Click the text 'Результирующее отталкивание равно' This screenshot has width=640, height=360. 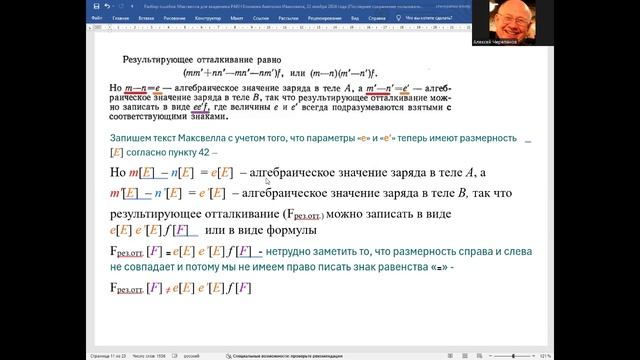[202, 60]
